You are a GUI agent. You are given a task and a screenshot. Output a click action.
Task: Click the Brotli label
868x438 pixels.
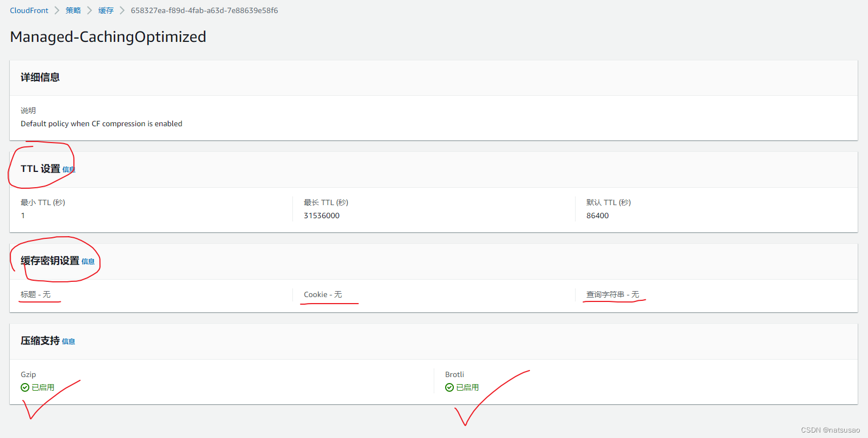pyautogui.click(x=454, y=374)
